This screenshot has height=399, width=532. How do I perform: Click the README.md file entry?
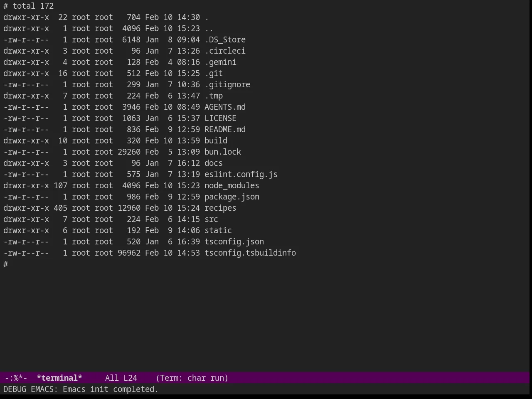(225, 129)
